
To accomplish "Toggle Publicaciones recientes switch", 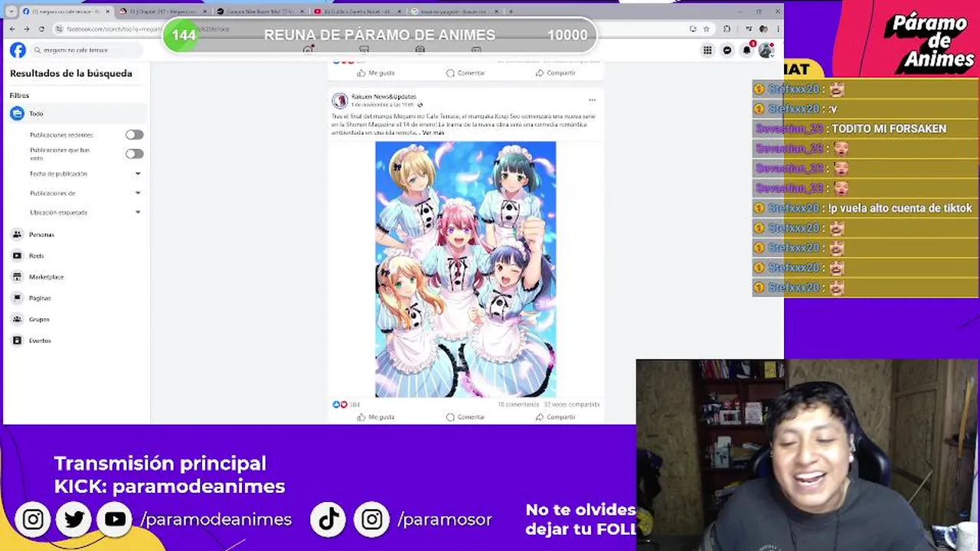I will (x=135, y=135).
